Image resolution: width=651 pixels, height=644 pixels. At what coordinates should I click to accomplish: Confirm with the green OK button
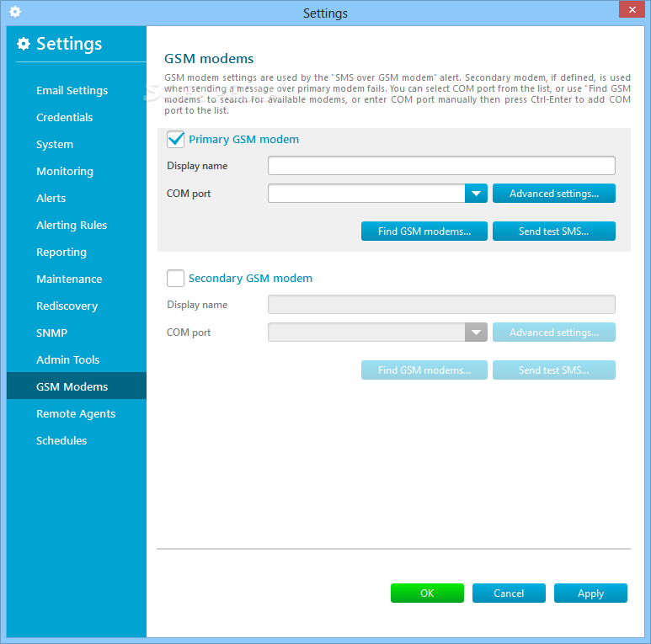coord(427,593)
